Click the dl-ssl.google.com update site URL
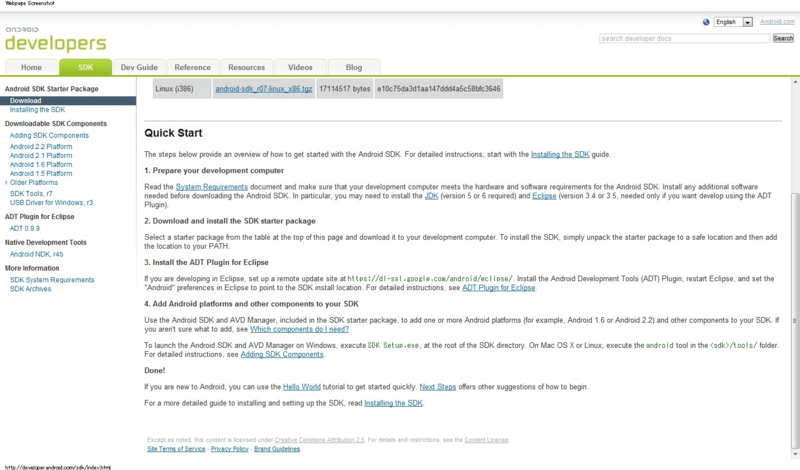Viewport: 800px width, 470px height. (x=430, y=279)
